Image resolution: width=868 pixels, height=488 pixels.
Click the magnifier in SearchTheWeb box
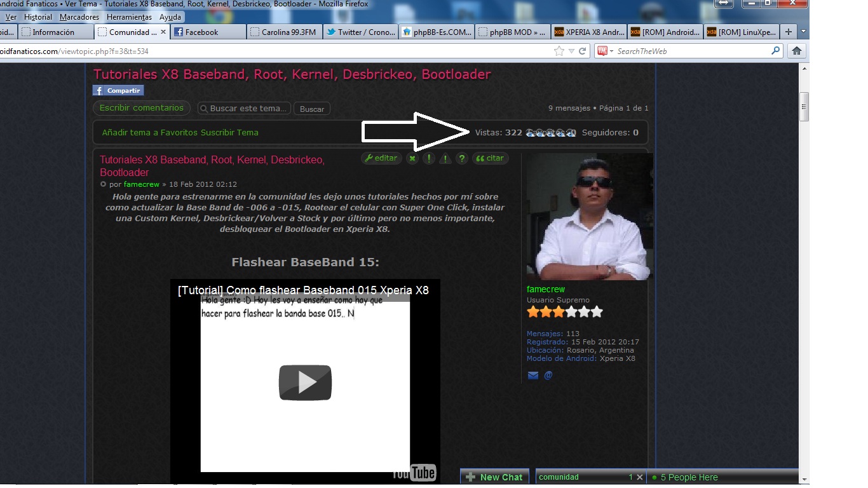point(775,51)
